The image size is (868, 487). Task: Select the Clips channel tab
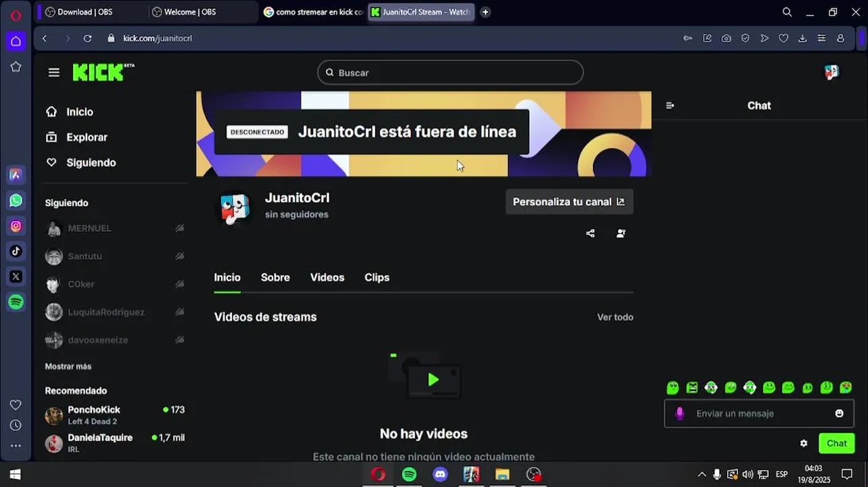[x=377, y=277]
